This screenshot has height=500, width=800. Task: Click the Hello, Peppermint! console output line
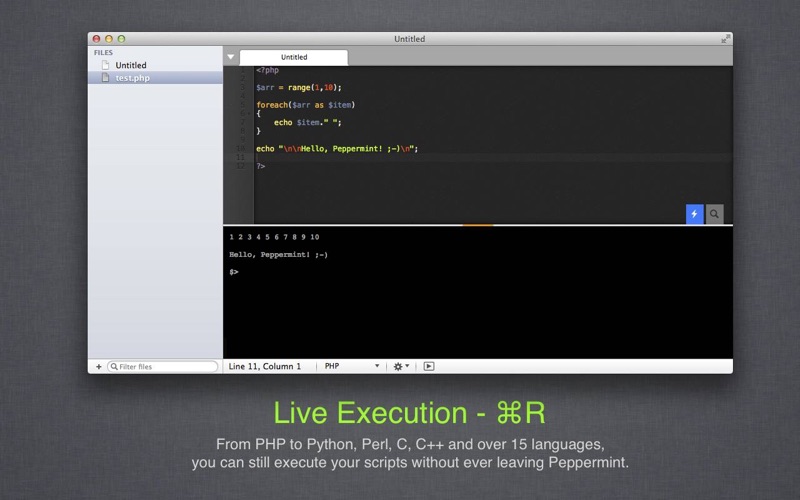pyautogui.click(x=278, y=255)
